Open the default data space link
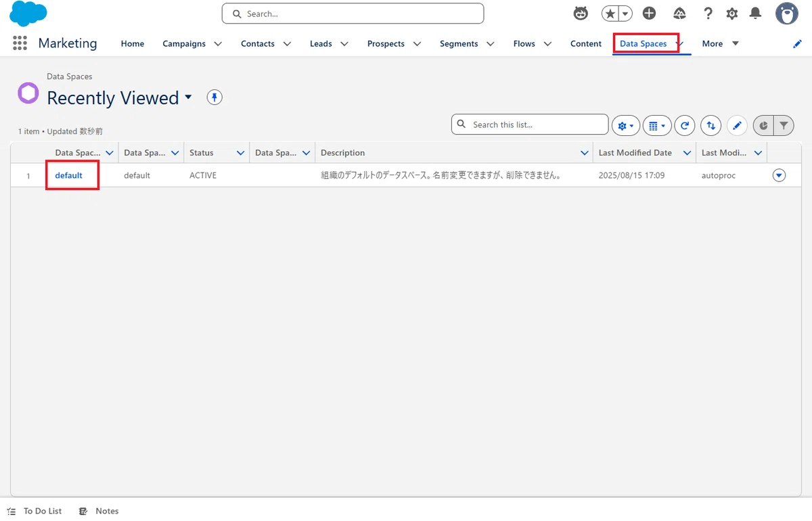 [x=69, y=175]
